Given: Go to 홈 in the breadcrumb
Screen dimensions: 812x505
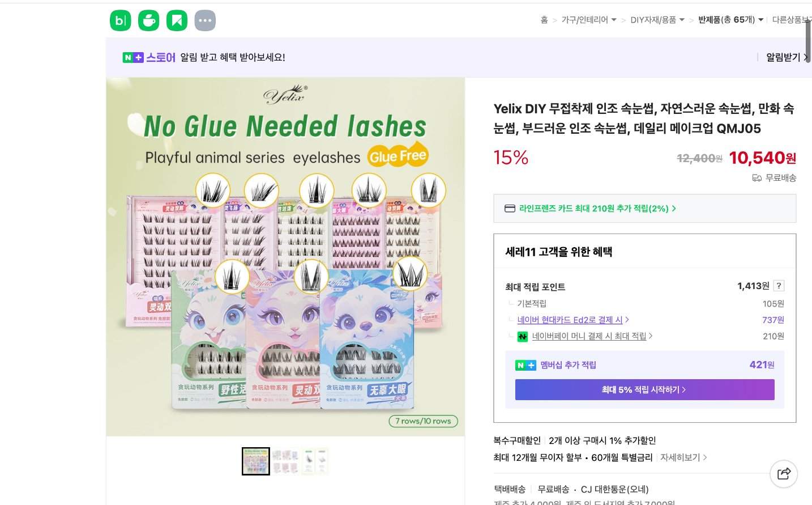Looking at the screenshot, I should pyautogui.click(x=544, y=19).
